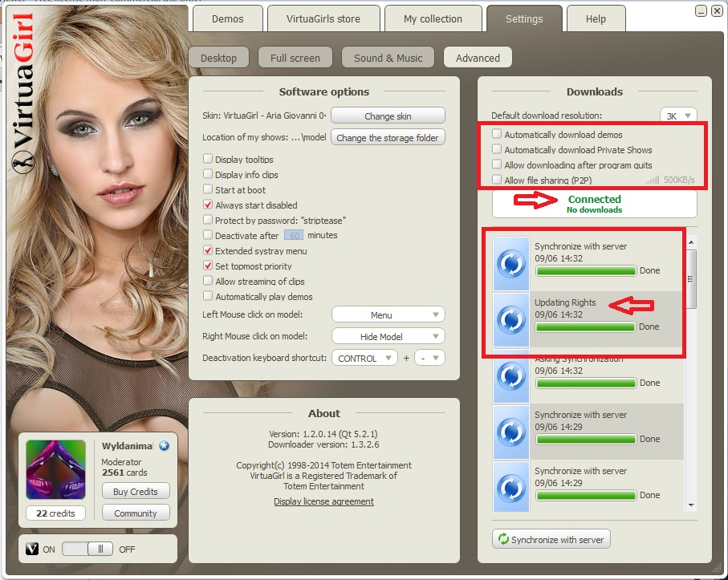Click the P2P speed bars indicator
The image size is (728, 580).
pos(652,180)
